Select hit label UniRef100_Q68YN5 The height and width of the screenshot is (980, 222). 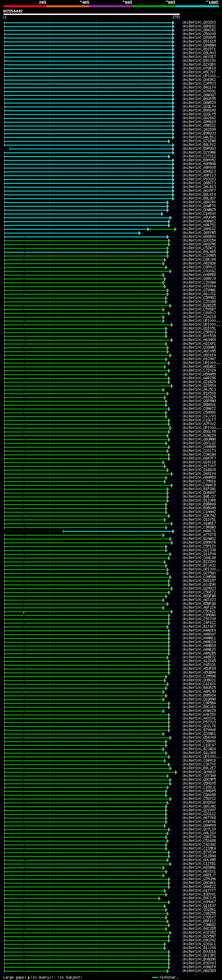pyautogui.click(x=199, y=233)
